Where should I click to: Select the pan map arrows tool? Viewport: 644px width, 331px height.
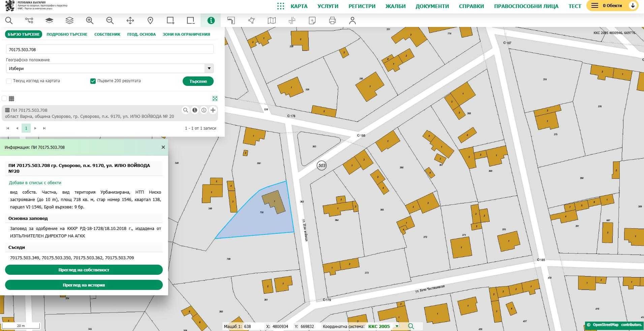pyautogui.click(x=130, y=21)
